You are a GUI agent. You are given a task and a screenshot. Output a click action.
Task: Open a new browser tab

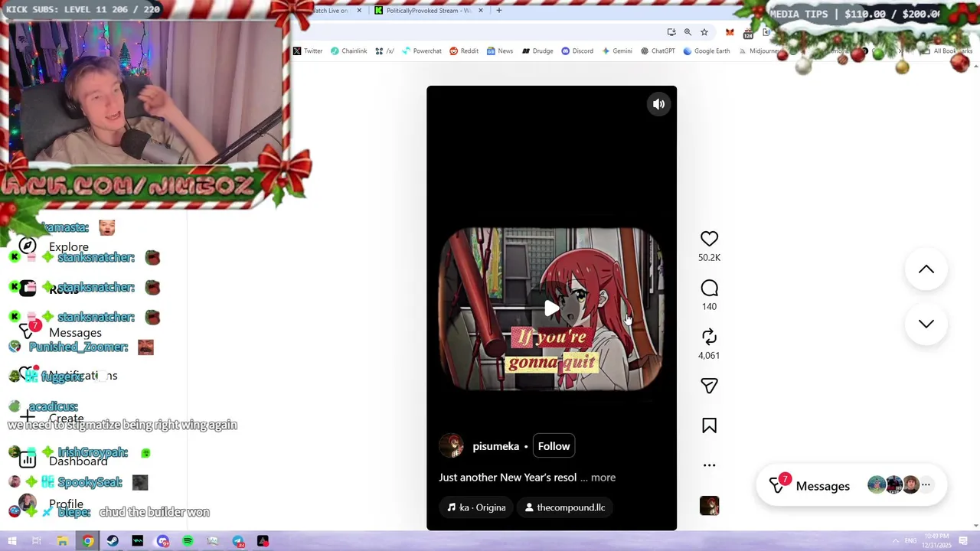coord(498,11)
